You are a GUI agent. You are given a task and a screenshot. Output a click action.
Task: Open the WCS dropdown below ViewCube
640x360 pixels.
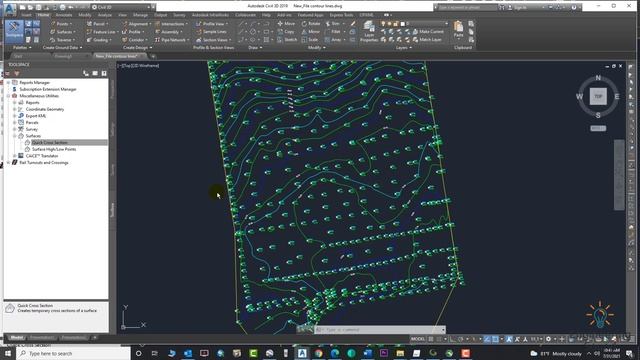598,128
